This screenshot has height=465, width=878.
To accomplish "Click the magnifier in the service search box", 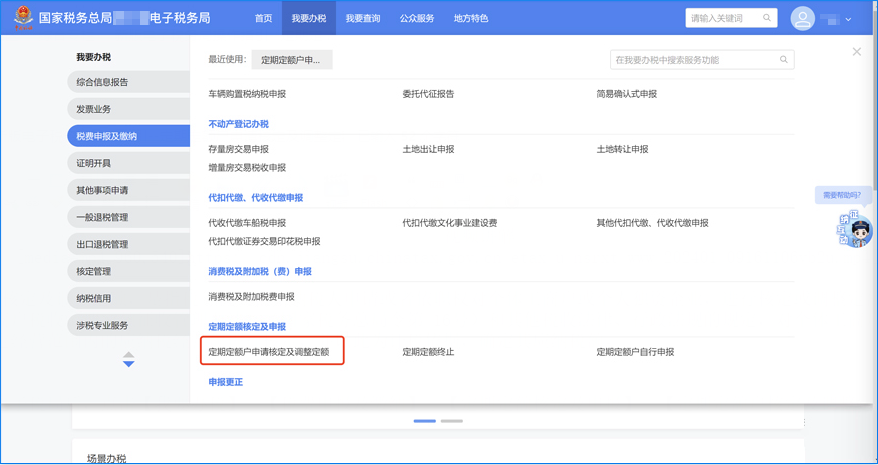I will (784, 60).
